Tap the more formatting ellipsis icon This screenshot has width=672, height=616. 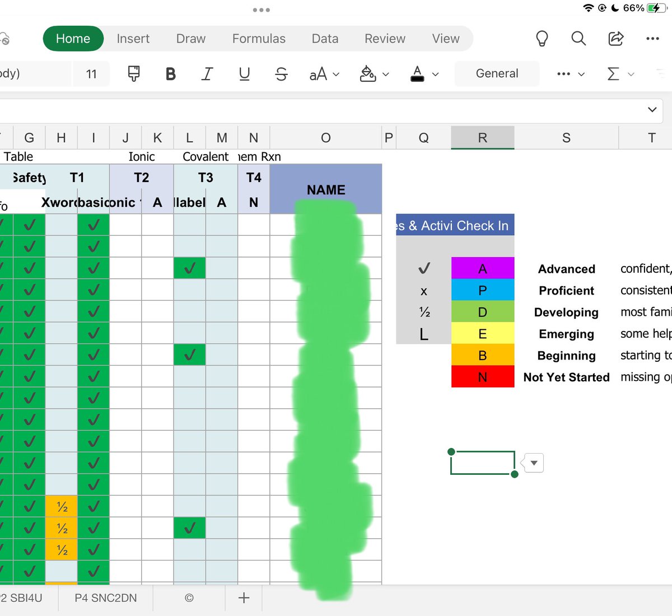click(x=564, y=74)
